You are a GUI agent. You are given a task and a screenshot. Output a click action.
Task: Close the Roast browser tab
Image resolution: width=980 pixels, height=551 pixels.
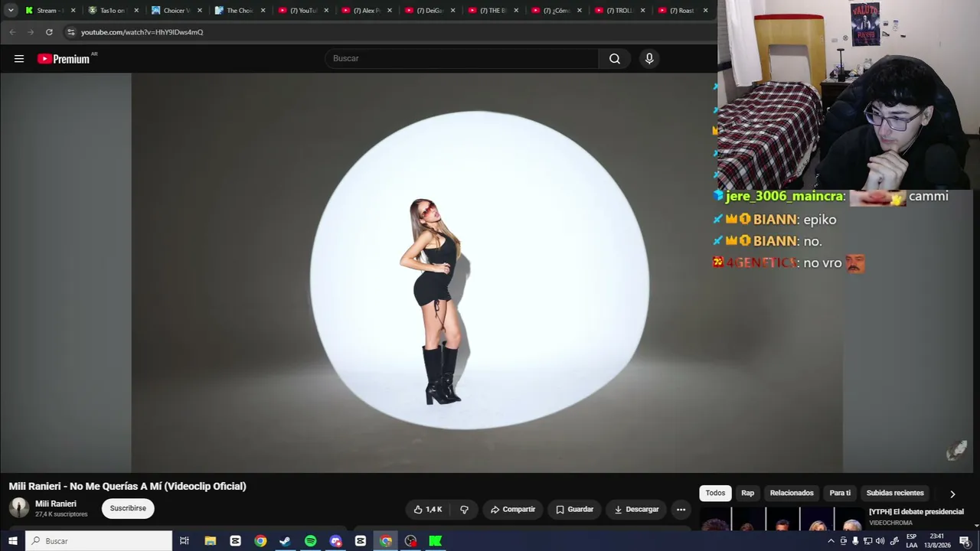tap(705, 11)
